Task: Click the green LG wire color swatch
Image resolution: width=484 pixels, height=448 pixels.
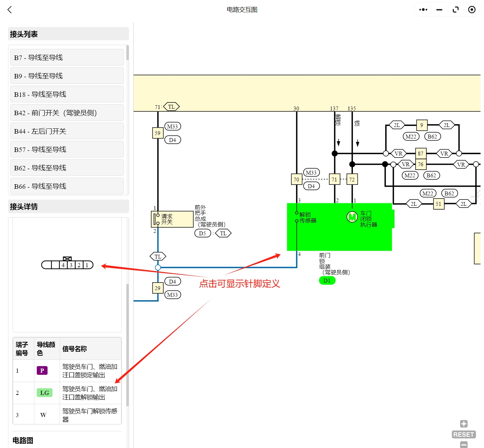Action: [x=44, y=393]
